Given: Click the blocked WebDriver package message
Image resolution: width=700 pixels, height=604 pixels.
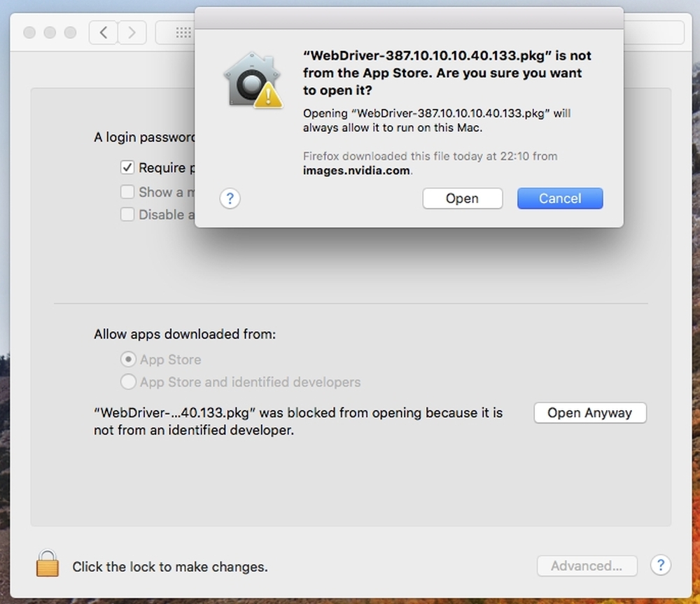Looking at the screenshot, I should [x=298, y=421].
